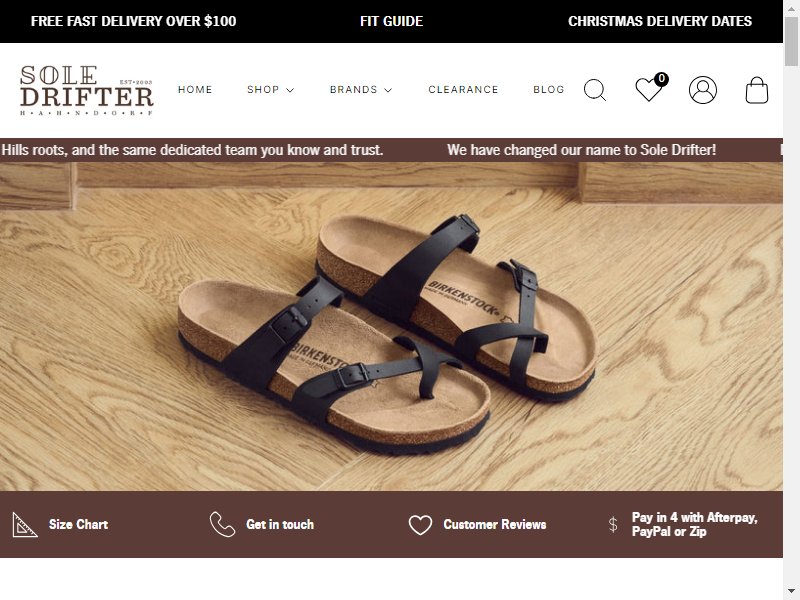Click the page vertical scrollbar thumb
Viewport: 800px width, 600px height.
click(791, 41)
